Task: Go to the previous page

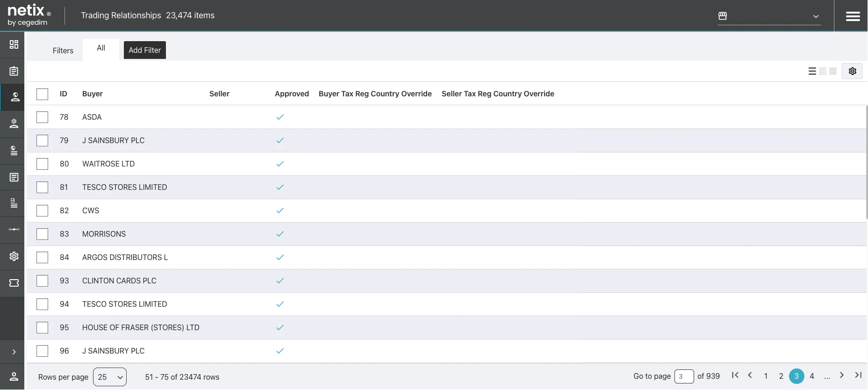Action: (750, 375)
